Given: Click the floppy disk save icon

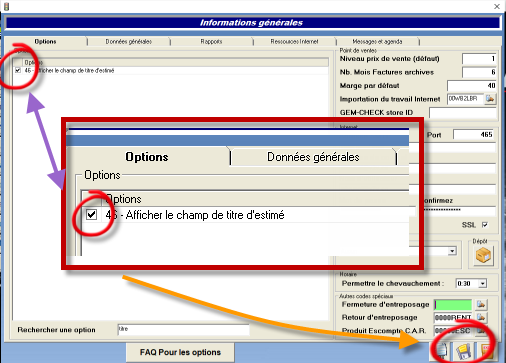Looking at the screenshot, I should [463, 352].
